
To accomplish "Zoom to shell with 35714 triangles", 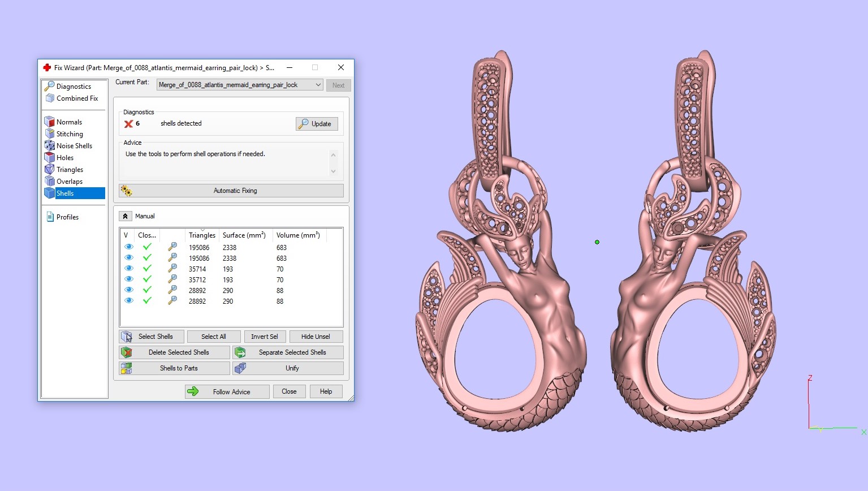I will [x=172, y=269].
